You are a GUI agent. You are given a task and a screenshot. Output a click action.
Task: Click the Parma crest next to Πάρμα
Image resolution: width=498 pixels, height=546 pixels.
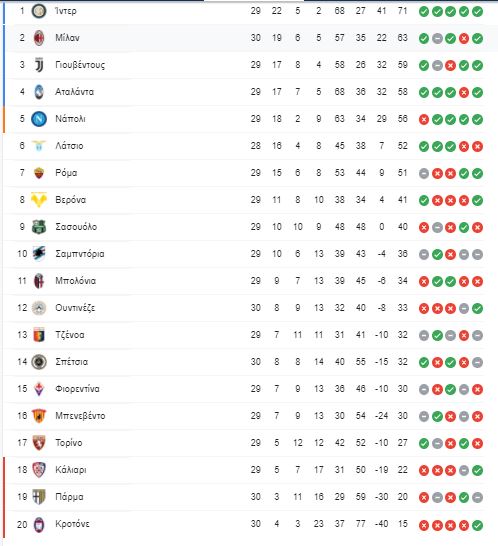click(39, 497)
